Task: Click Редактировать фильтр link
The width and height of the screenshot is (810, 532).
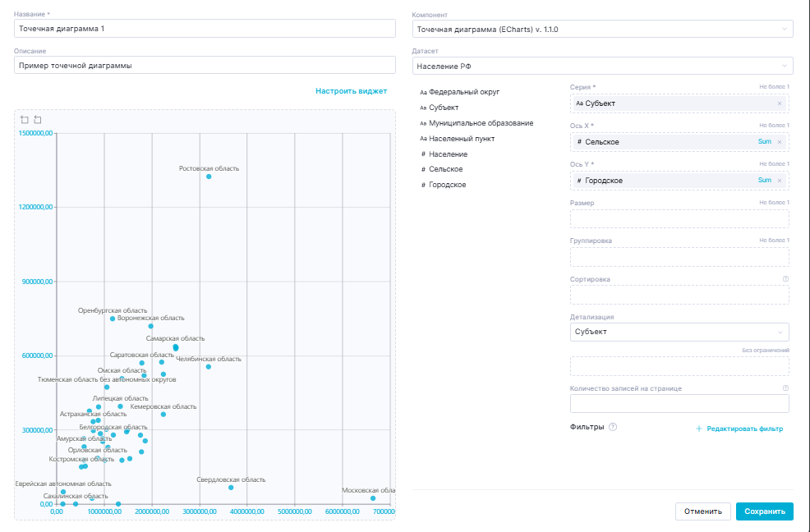Action: pos(739,429)
